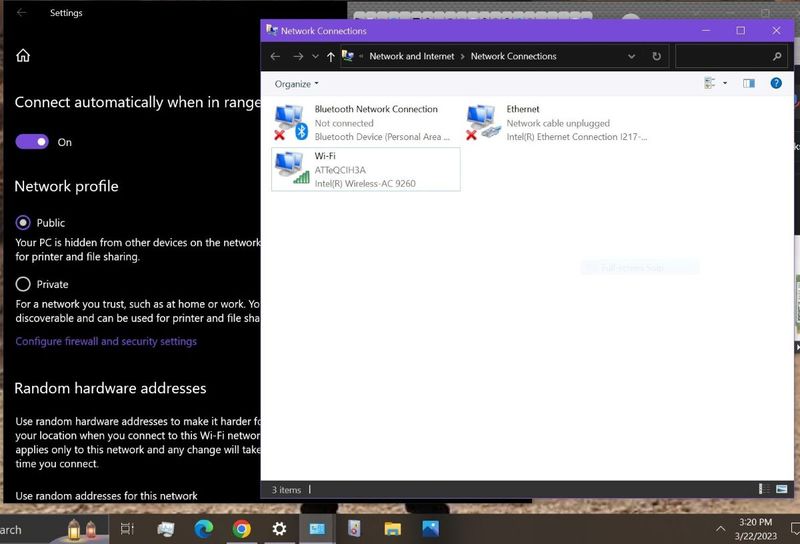Open Configure firewall and security settings
The height and width of the screenshot is (544, 800).
point(106,342)
